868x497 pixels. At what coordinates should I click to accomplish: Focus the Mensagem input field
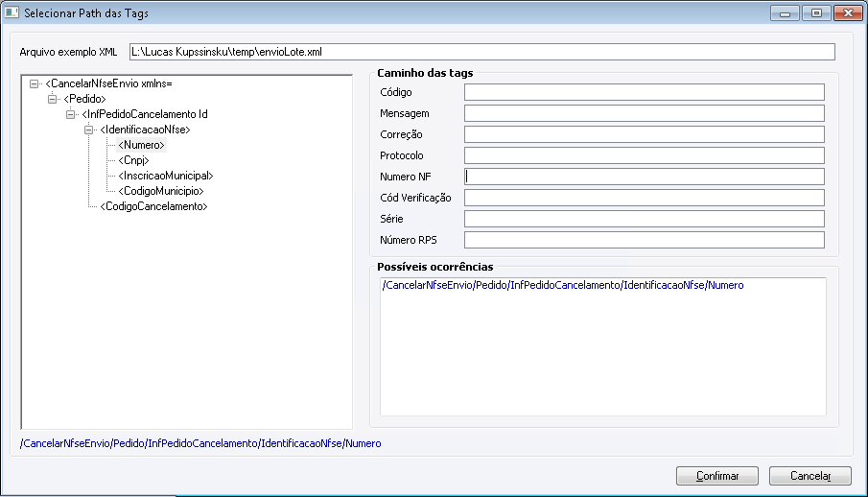pyautogui.click(x=645, y=113)
